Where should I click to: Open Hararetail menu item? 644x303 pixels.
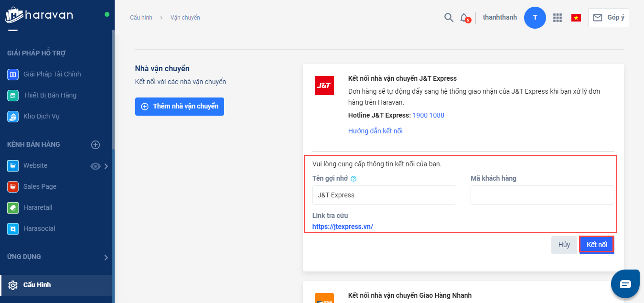[x=38, y=207]
